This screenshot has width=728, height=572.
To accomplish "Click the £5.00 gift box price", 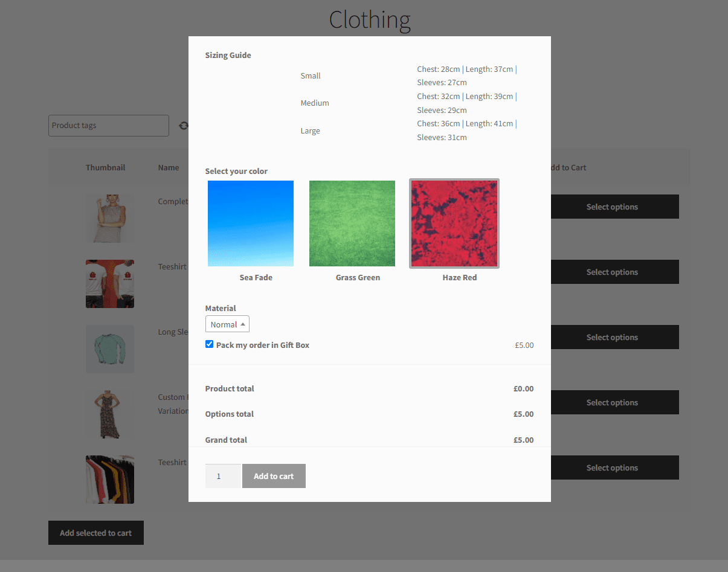I will 524,345.
